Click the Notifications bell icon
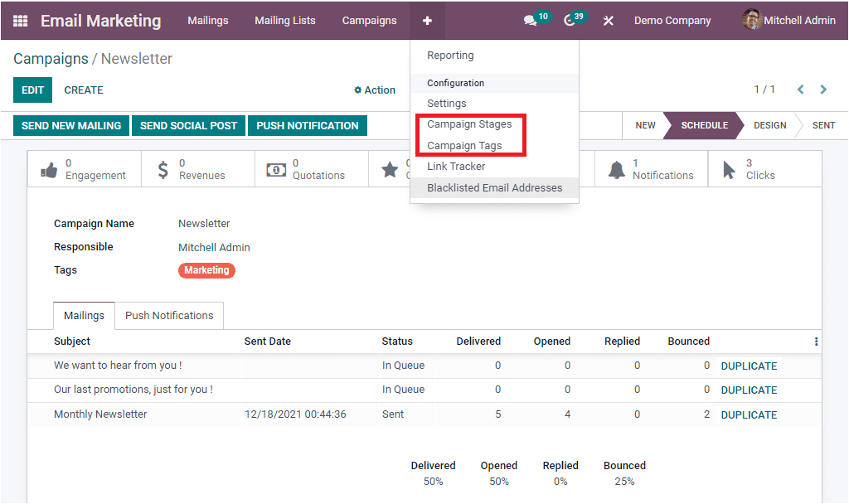 coord(617,169)
